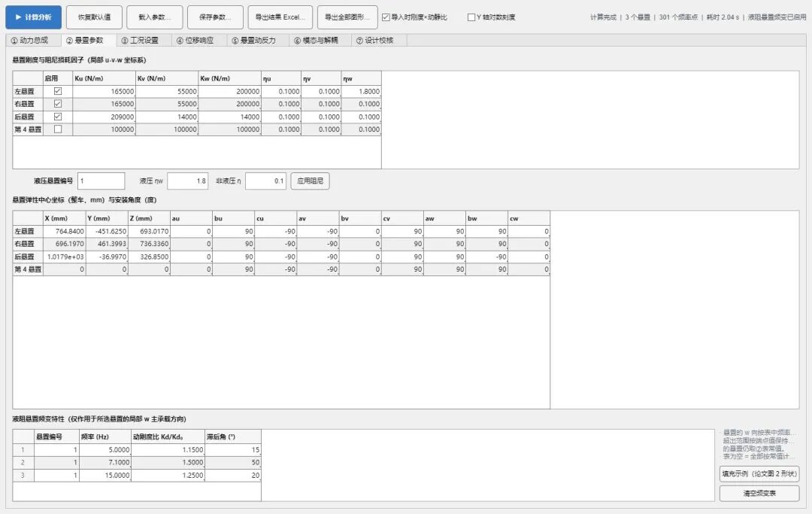Click the 应用阻尼 button
The height and width of the screenshot is (514, 812).
tap(310, 181)
